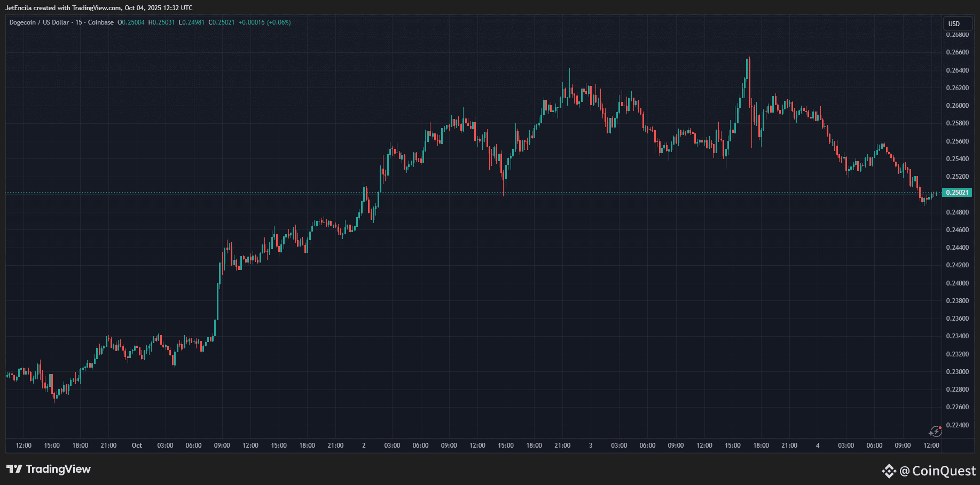Click the 0.26600 price axis label

point(957,52)
